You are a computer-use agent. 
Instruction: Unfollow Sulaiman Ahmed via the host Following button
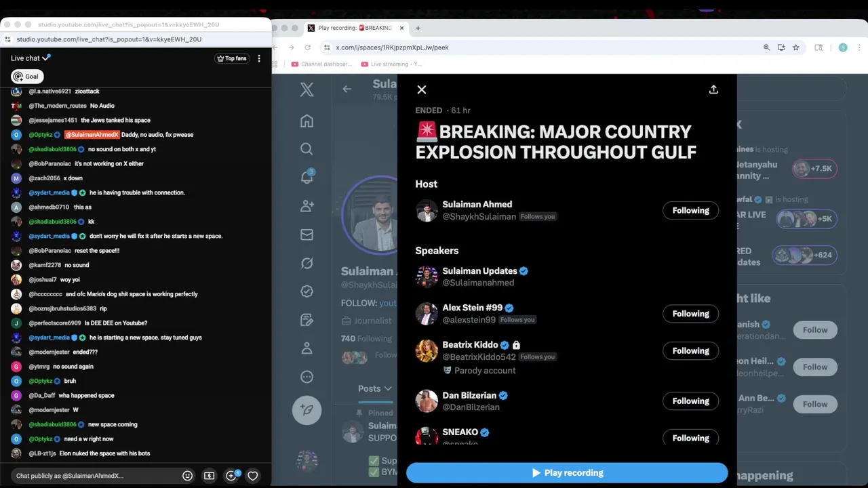click(690, 210)
